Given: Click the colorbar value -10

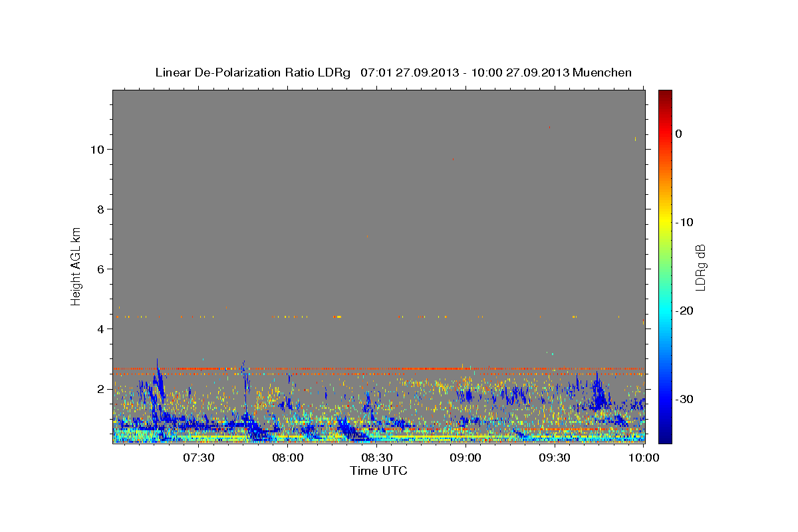Looking at the screenshot, I should [684, 222].
